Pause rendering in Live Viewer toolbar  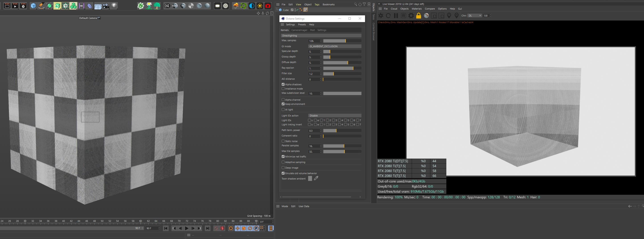(396, 16)
